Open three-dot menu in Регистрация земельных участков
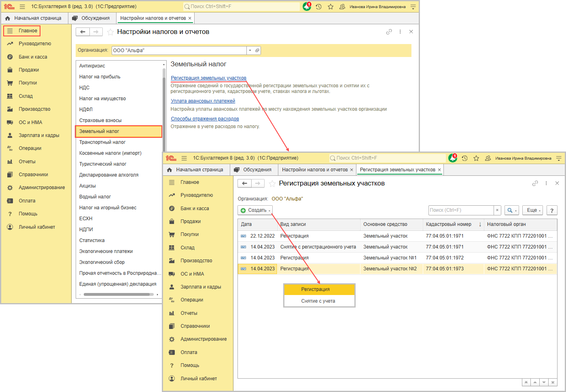The height and width of the screenshot is (392, 566). click(x=546, y=183)
